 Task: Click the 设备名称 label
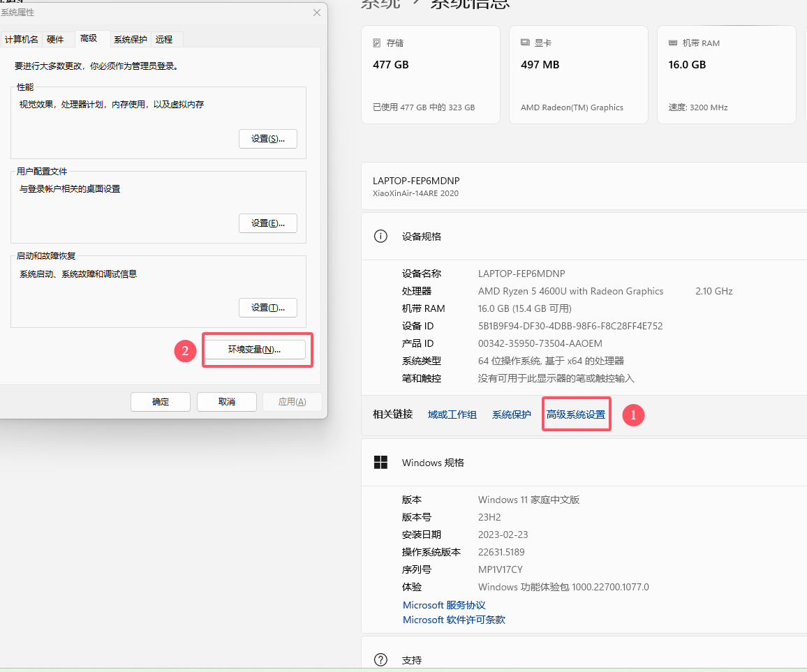pos(422,274)
